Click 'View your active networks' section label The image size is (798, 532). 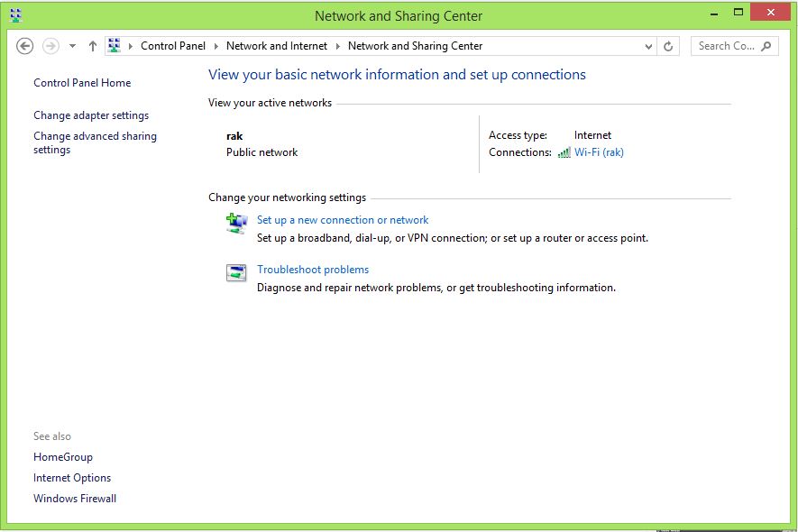coord(270,103)
